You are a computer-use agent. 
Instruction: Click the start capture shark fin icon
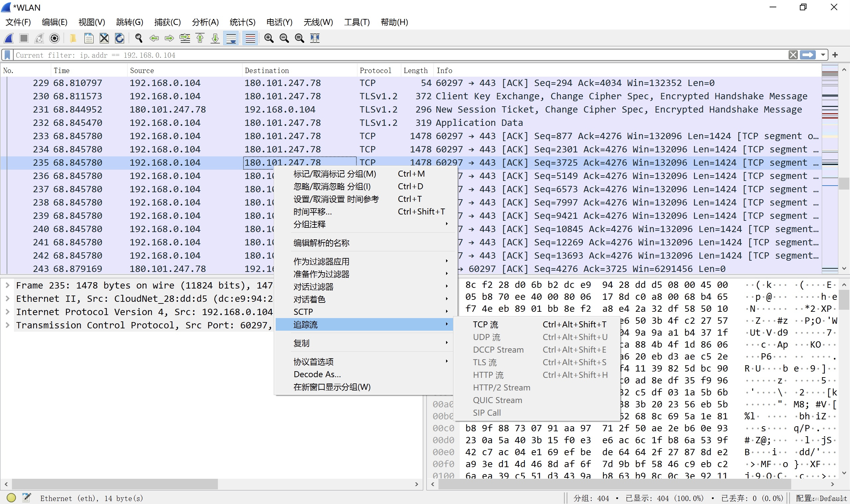point(9,38)
